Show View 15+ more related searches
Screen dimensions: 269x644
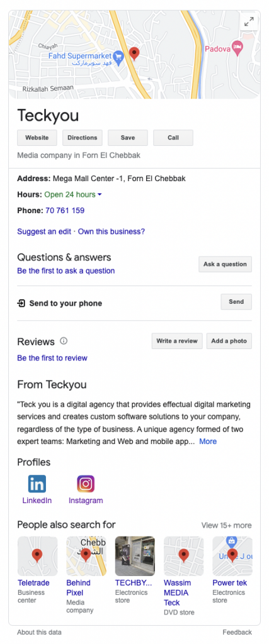(226, 525)
